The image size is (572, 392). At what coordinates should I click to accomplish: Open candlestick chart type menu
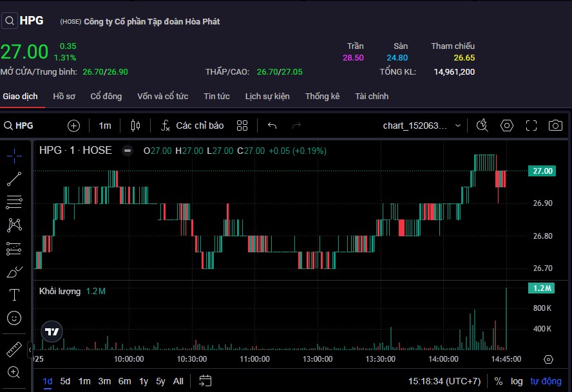pyautogui.click(x=135, y=126)
